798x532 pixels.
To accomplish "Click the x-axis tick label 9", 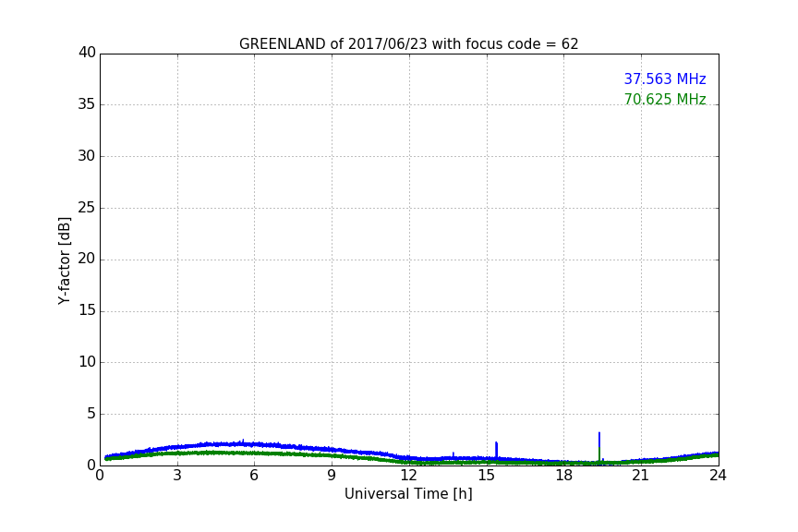I will tap(332, 476).
